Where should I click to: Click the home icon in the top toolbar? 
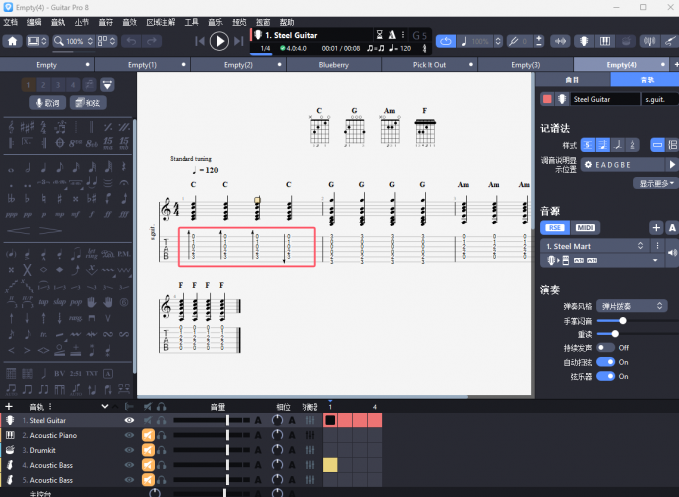pyautogui.click(x=13, y=41)
